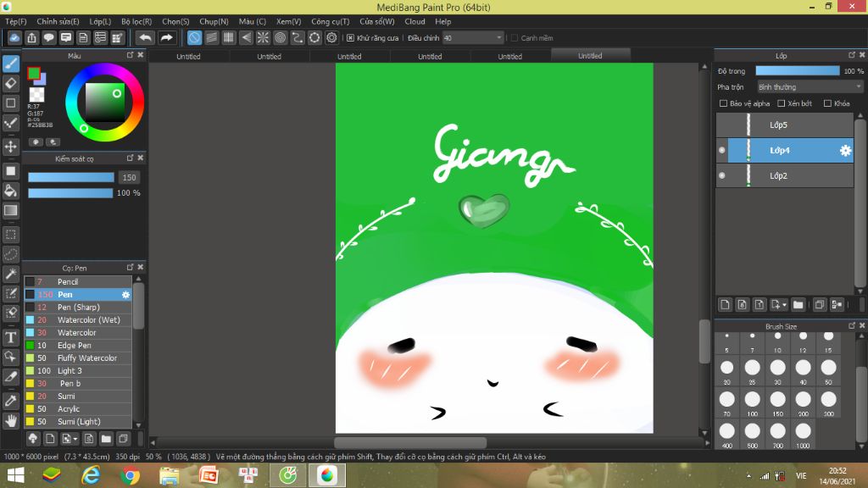The height and width of the screenshot is (488, 868).
Task: Choose the Edge Pen brush
Action: pos(78,346)
